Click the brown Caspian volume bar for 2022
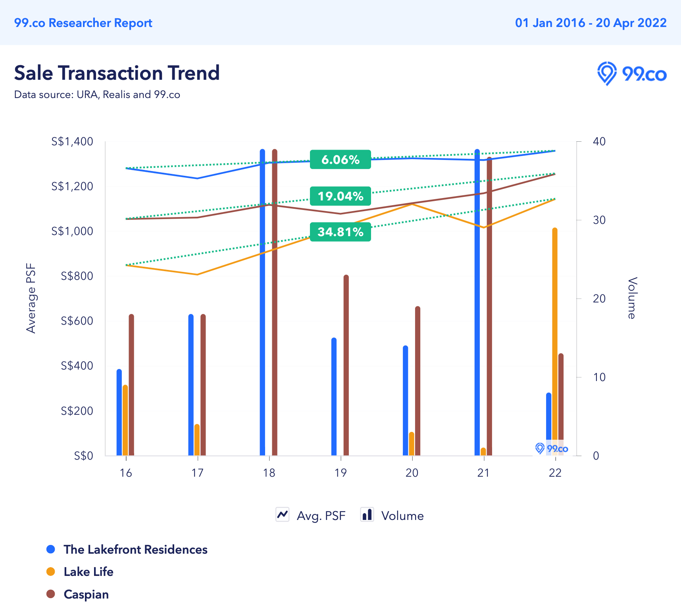 (561, 404)
